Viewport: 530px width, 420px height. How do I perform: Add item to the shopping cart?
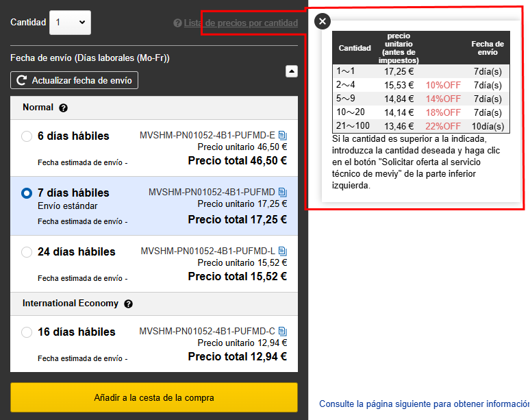[x=154, y=397]
